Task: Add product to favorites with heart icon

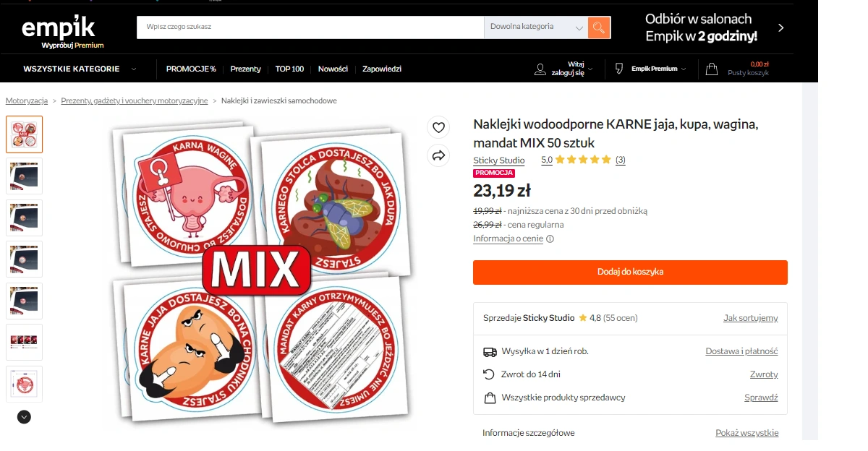Action: pyautogui.click(x=438, y=128)
